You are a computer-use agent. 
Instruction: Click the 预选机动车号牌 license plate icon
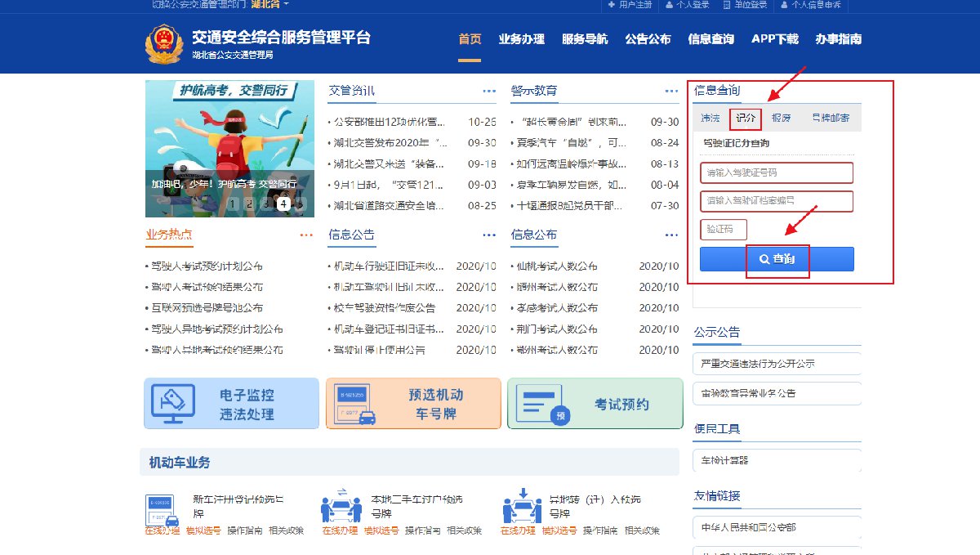coord(356,404)
